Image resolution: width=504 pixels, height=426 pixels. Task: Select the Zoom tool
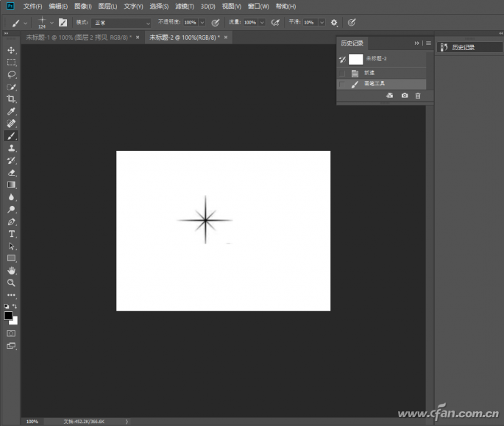click(x=11, y=283)
